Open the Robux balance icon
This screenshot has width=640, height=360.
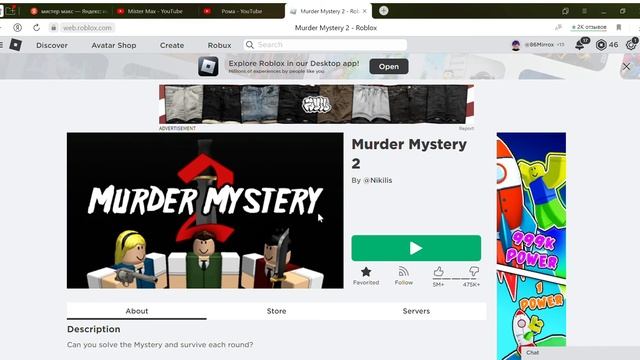601,45
